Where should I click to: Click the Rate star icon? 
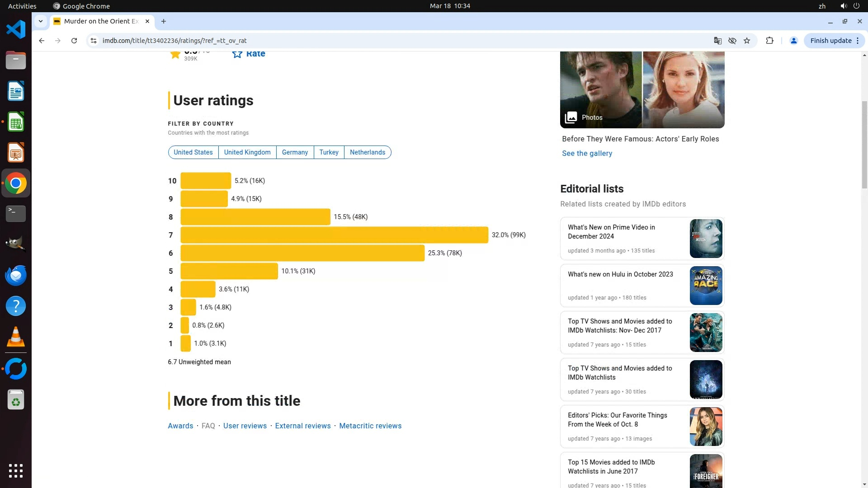(x=237, y=54)
